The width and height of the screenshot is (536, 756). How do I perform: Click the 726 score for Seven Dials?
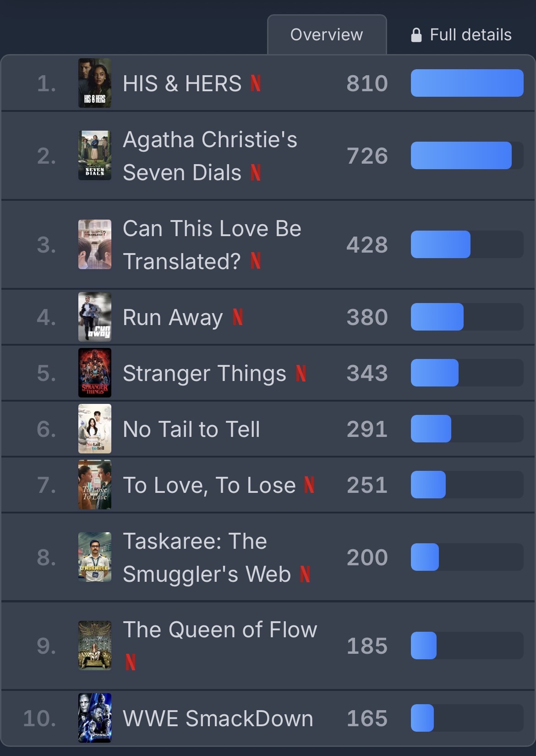(x=367, y=156)
